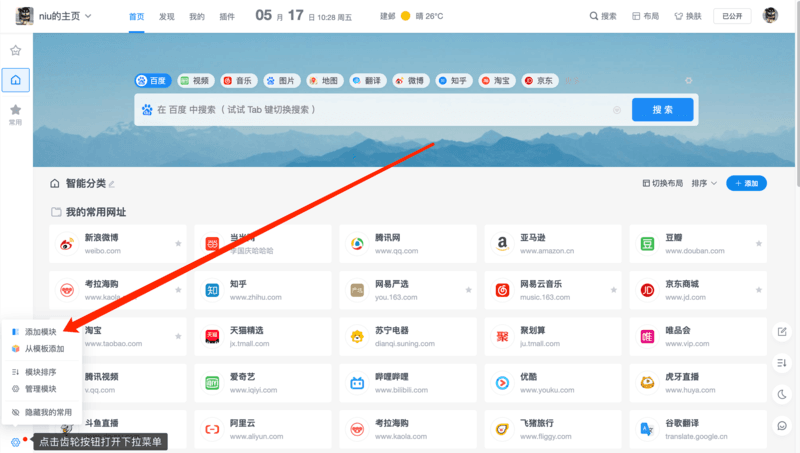Click the blue 添加 button
The width and height of the screenshot is (800, 453).
point(746,183)
